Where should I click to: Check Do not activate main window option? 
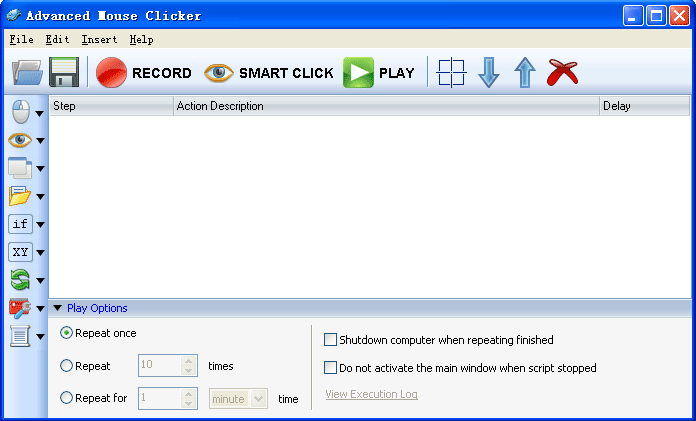[x=331, y=368]
